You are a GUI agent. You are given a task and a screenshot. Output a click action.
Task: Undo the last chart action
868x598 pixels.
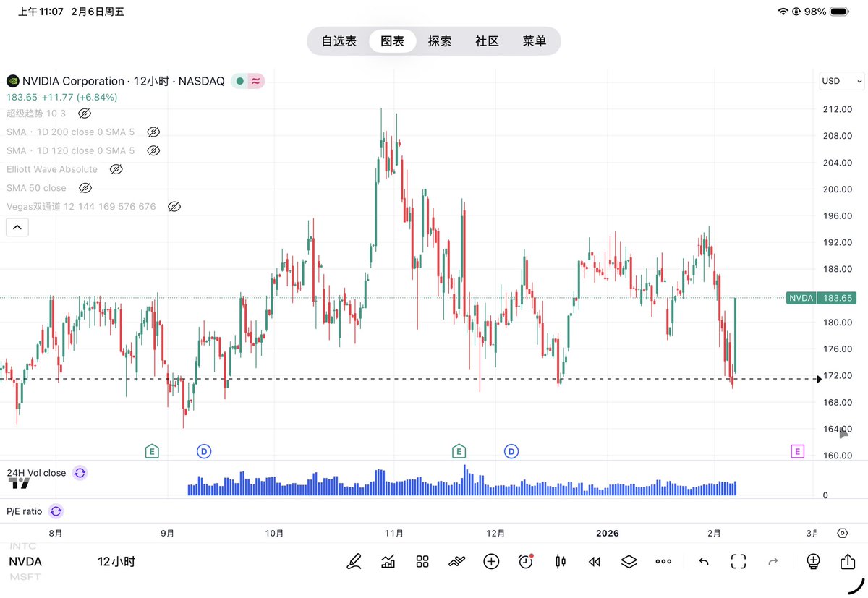tap(703, 561)
